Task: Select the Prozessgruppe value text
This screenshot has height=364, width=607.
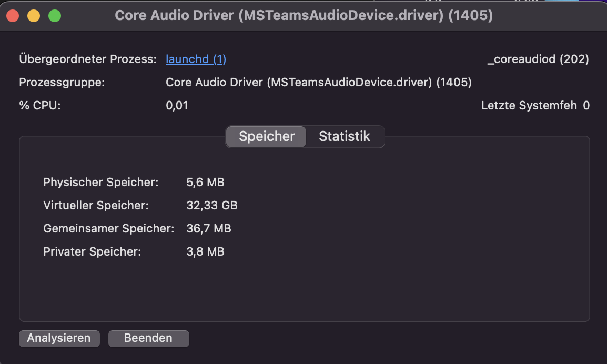Action: [x=318, y=83]
